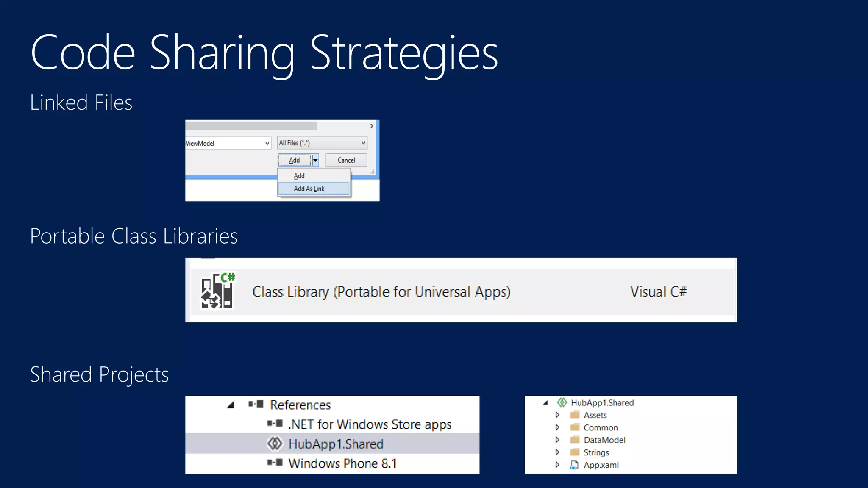Click the Add button's split dropdown arrow
The width and height of the screenshot is (868, 488).
pos(315,160)
